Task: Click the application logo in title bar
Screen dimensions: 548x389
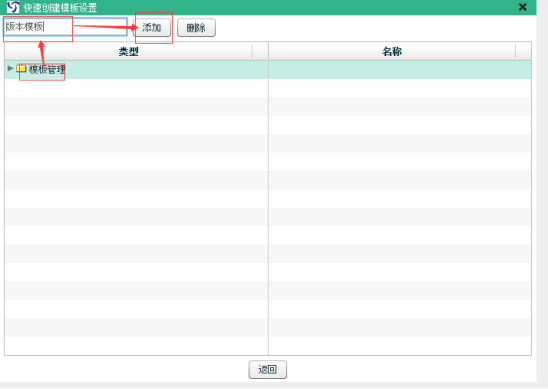Action: 13,7
